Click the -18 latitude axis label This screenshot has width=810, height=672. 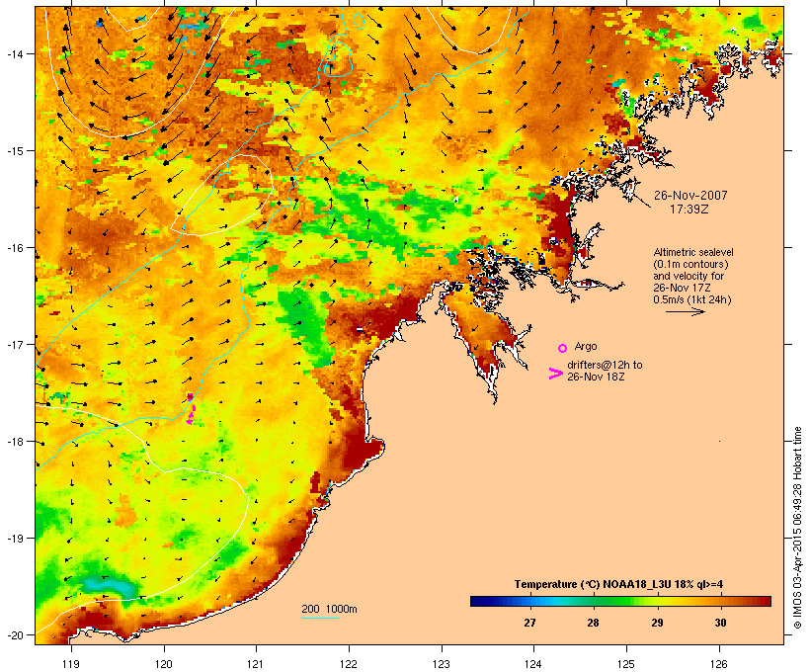14,442
